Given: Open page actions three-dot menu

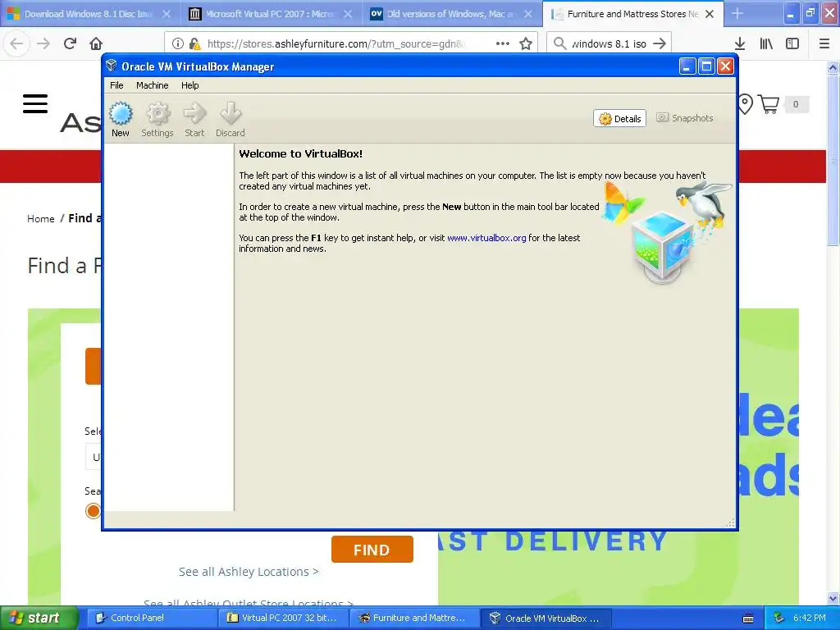Looking at the screenshot, I should 503,44.
